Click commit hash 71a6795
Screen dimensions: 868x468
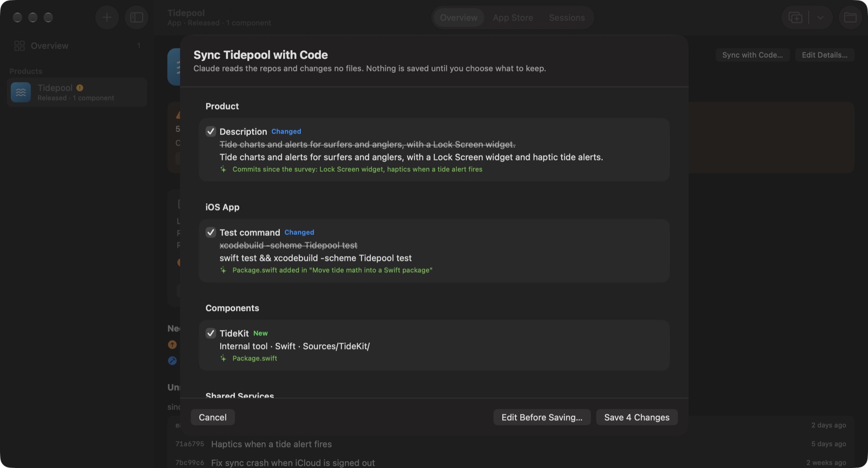[190, 444]
